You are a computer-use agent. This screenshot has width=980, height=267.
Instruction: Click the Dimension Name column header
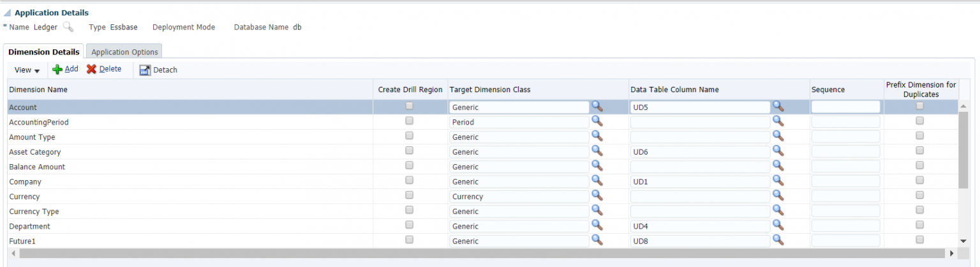tap(38, 89)
